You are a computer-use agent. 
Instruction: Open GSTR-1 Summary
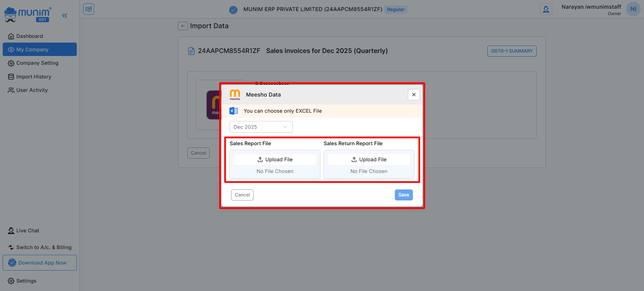coord(512,51)
